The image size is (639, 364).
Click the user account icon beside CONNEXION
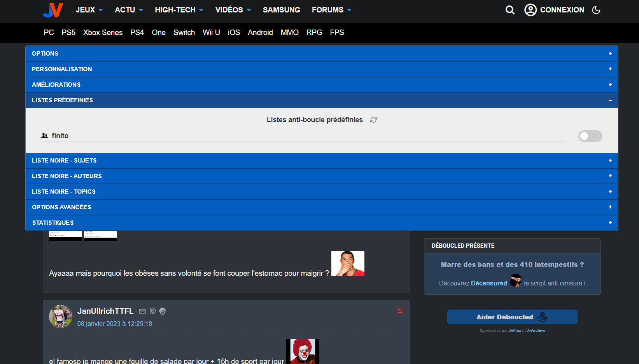[x=530, y=10]
